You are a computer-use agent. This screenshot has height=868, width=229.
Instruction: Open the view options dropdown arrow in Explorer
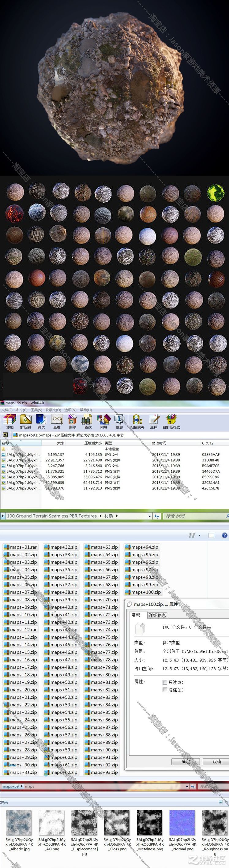coord(199,535)
